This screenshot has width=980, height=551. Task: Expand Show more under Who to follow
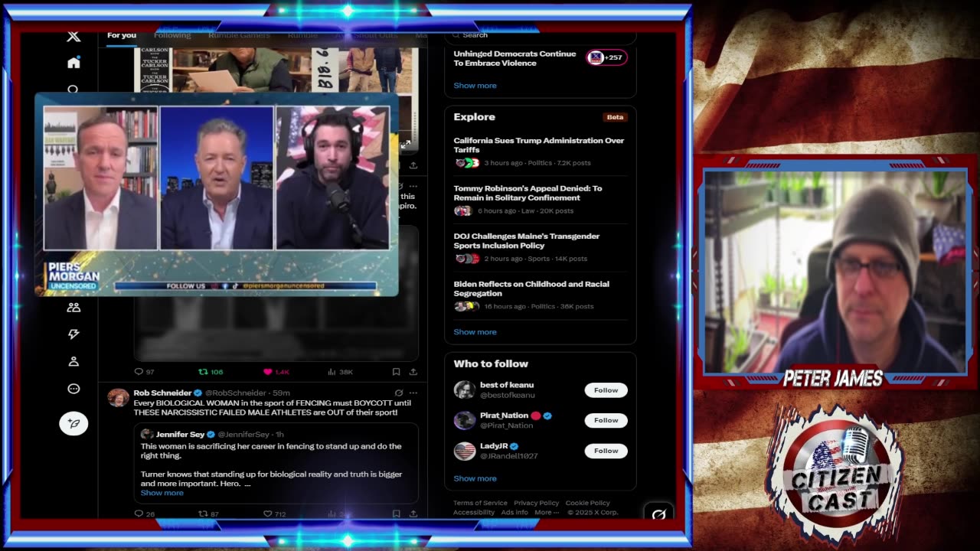[475, 478]
